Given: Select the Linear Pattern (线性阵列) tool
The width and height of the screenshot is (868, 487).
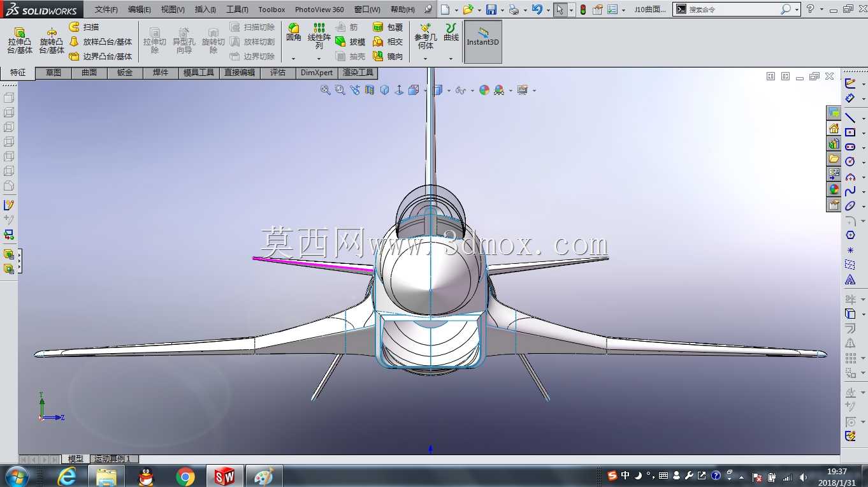Looking at the screenshot, I should [x=319, y=36].
